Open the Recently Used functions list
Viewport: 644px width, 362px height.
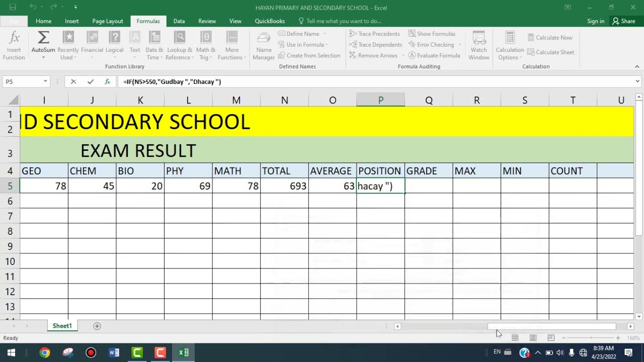68,45
